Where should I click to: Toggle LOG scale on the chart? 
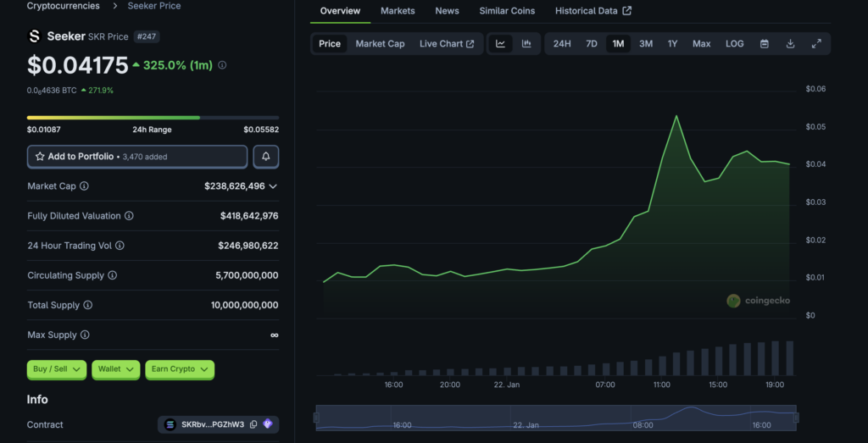(x=734, y=44)
